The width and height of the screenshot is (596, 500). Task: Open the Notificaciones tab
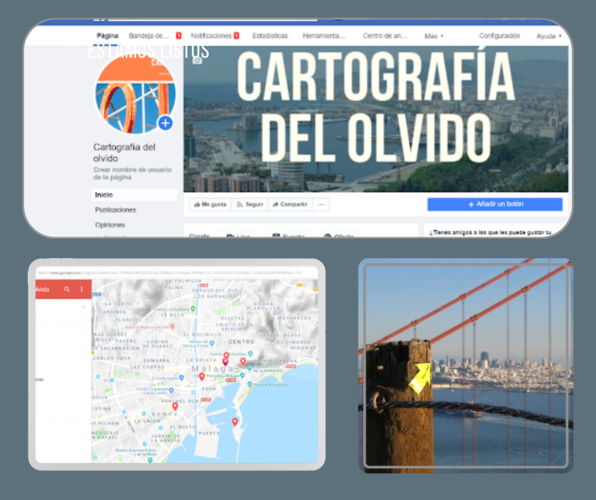[211, 36]
